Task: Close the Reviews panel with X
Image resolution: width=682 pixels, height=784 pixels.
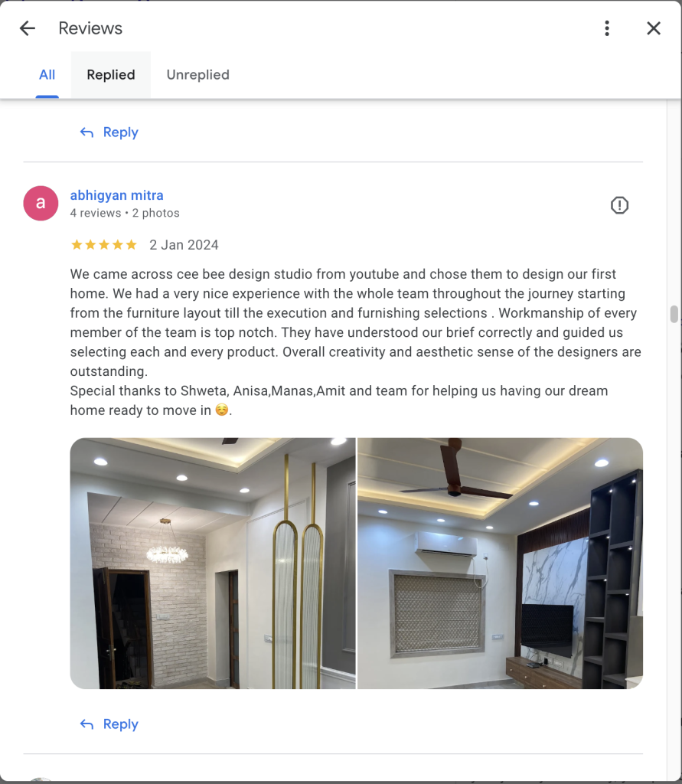Action: pos(654,28)
